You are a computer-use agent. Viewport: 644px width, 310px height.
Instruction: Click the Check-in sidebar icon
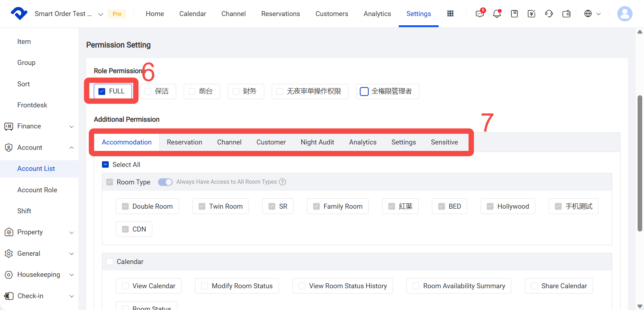pos(9,296)
